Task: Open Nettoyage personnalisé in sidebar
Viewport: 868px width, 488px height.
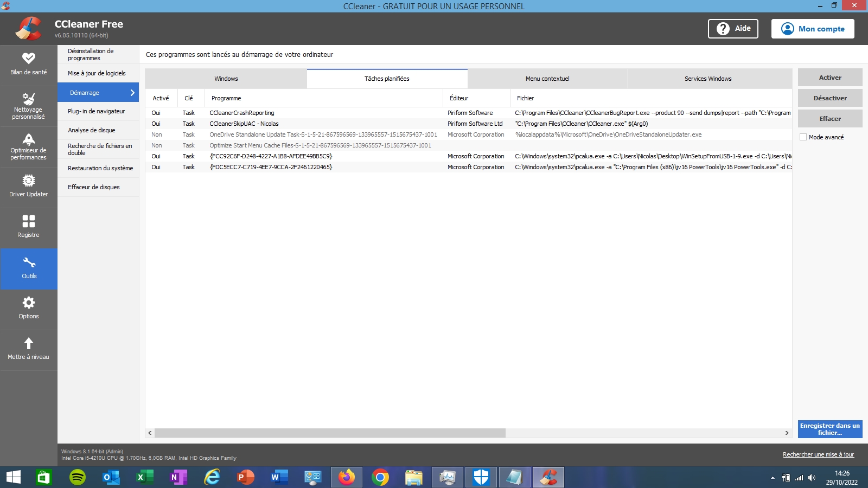Action: (28, 106)
